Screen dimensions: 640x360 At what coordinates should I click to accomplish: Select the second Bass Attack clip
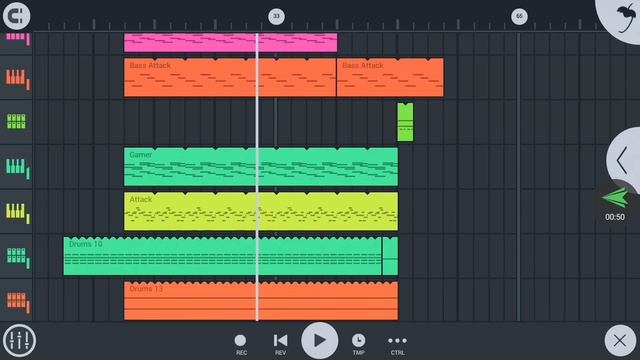[390, 77]
